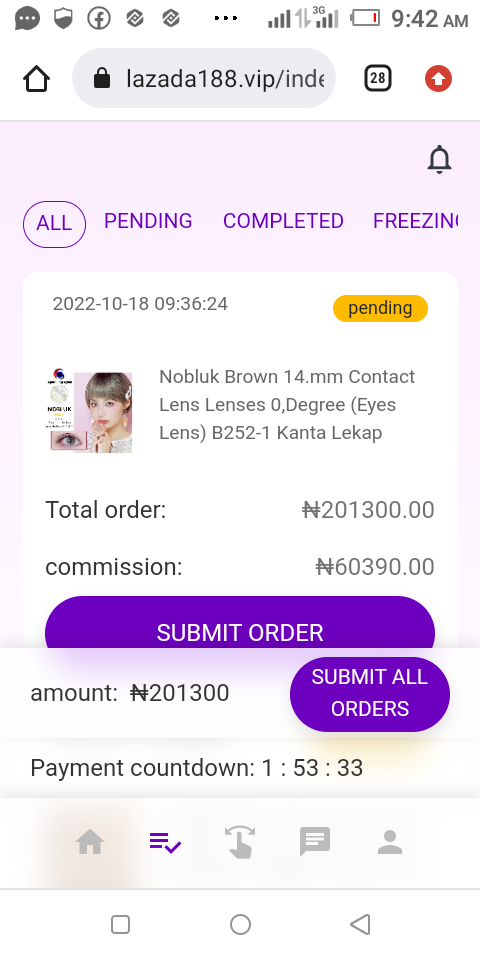Open the notification bell
This screenshot has height=960, width=480.
point(439,160)
